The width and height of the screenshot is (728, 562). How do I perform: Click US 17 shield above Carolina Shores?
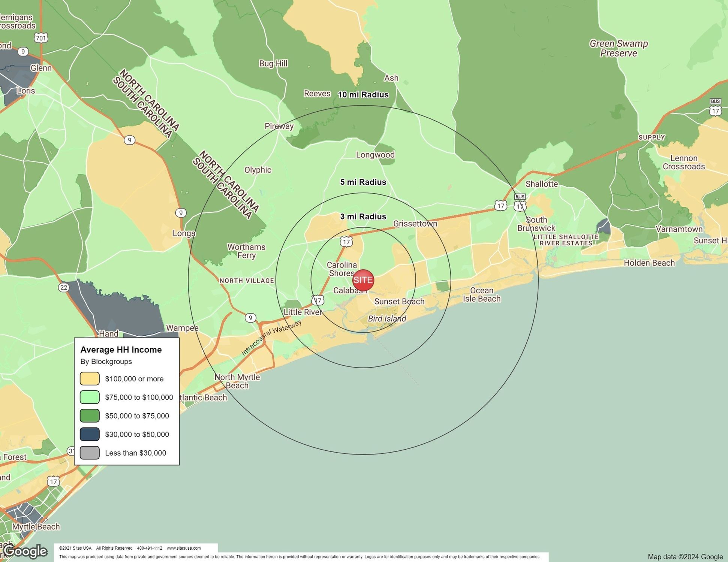[346, 242]
